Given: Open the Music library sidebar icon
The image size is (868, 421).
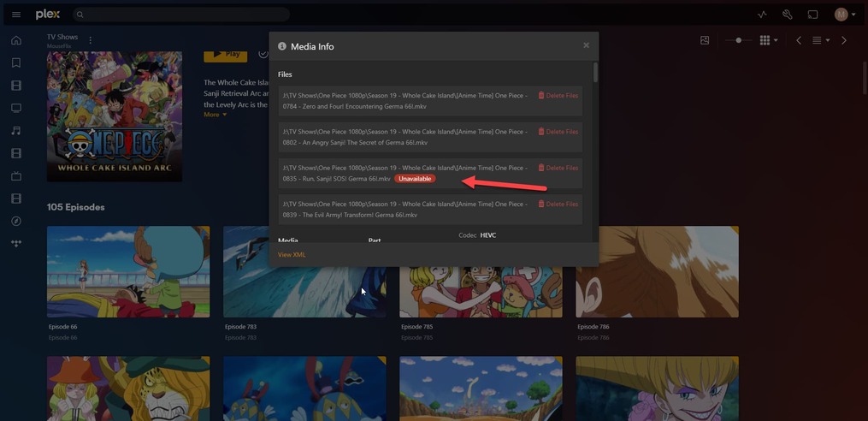Looking at the screenshot, I should click(16, 131).
